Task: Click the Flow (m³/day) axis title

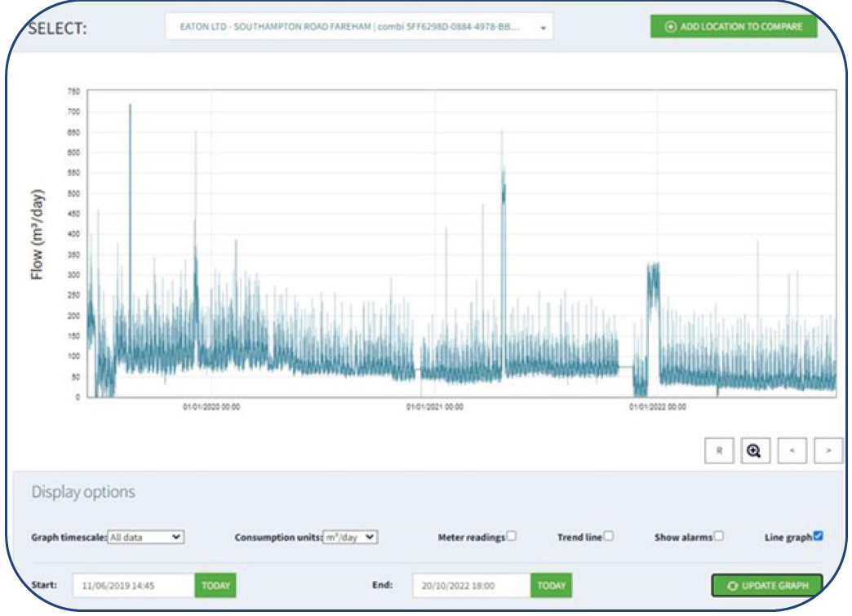Action: (37, 234)
